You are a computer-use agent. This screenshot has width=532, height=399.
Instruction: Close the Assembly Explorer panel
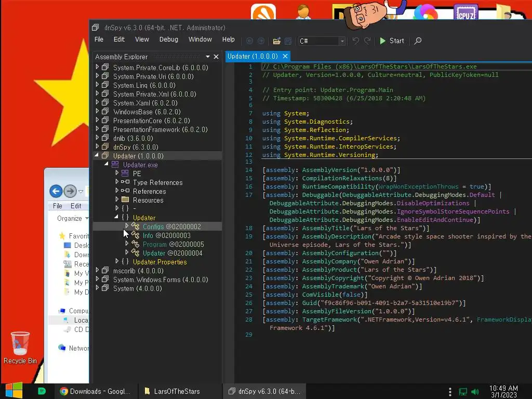pyautogui.click(x=216, y=57)
